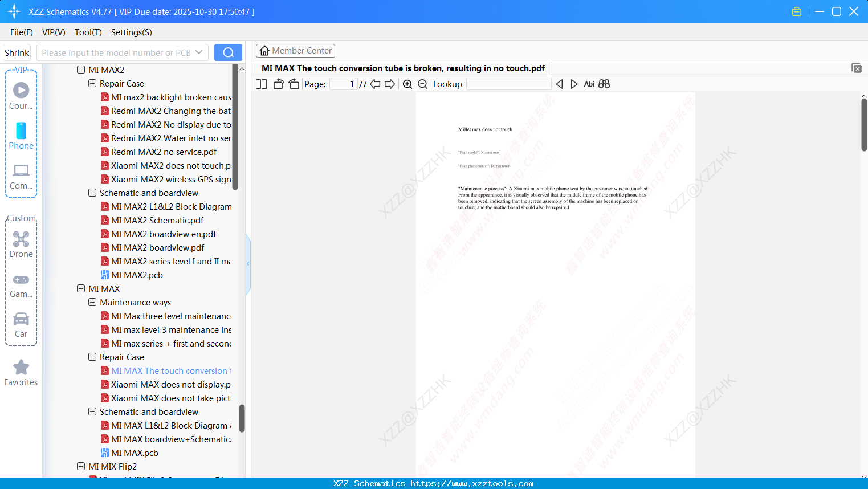This screenshot has width=868, height=489.
Task: Click the magnifier search button
Action: pyautogui.click(x=228, y=52)
